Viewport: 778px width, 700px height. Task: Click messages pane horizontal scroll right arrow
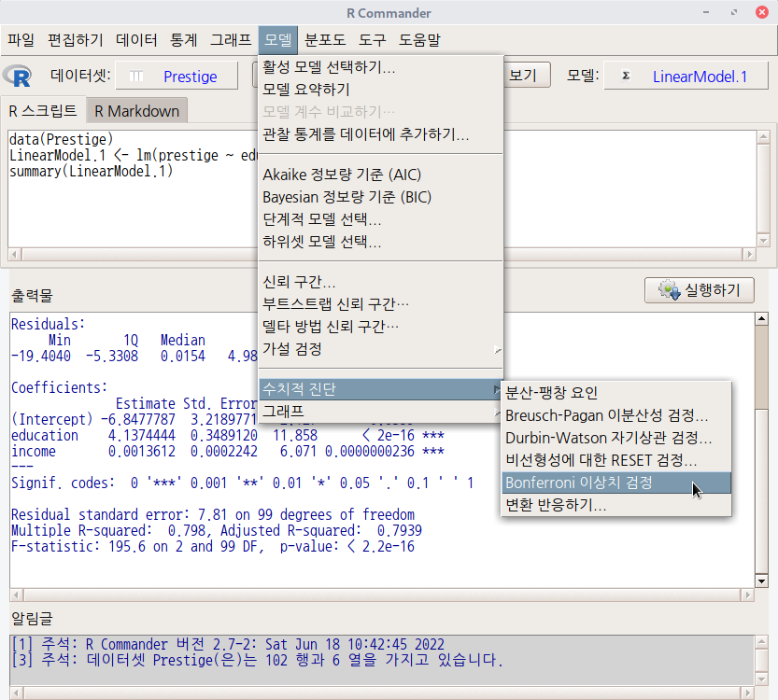748,693
